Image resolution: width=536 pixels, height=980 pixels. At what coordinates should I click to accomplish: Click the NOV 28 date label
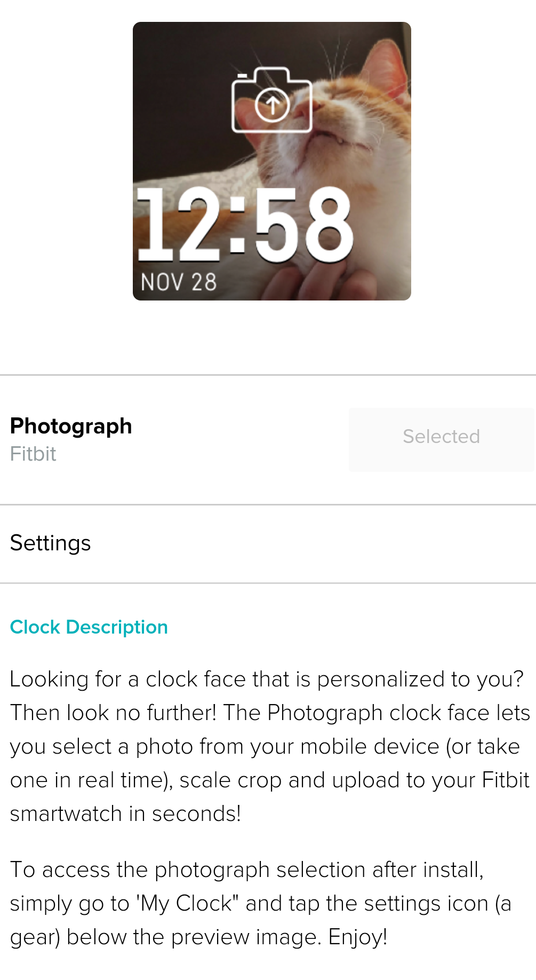(179, 282)
